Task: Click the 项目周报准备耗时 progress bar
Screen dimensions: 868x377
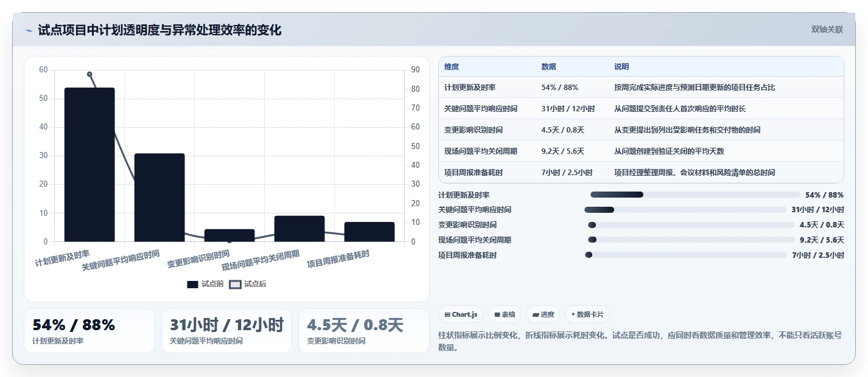Action: pyautogui.click(x=686, y=255)
